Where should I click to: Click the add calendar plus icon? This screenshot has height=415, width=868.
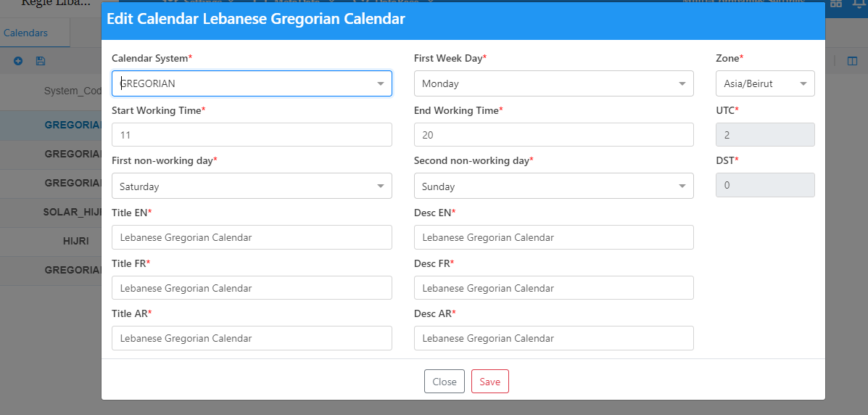point(18,61)
